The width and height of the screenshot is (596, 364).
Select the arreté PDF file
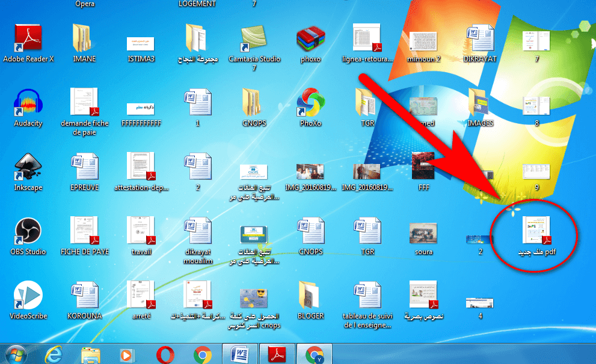[x=141, y=295]
